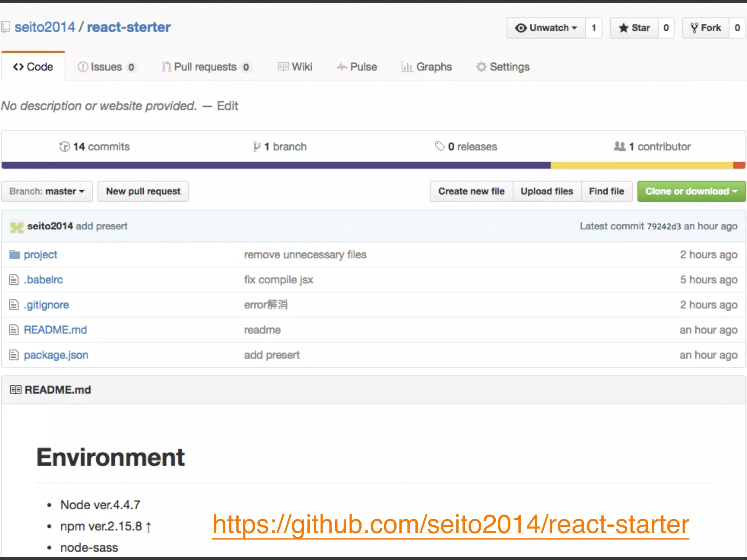Open the .babelrc file
The width and height of the screenshot is (747, 560).
tap(43, 280)
